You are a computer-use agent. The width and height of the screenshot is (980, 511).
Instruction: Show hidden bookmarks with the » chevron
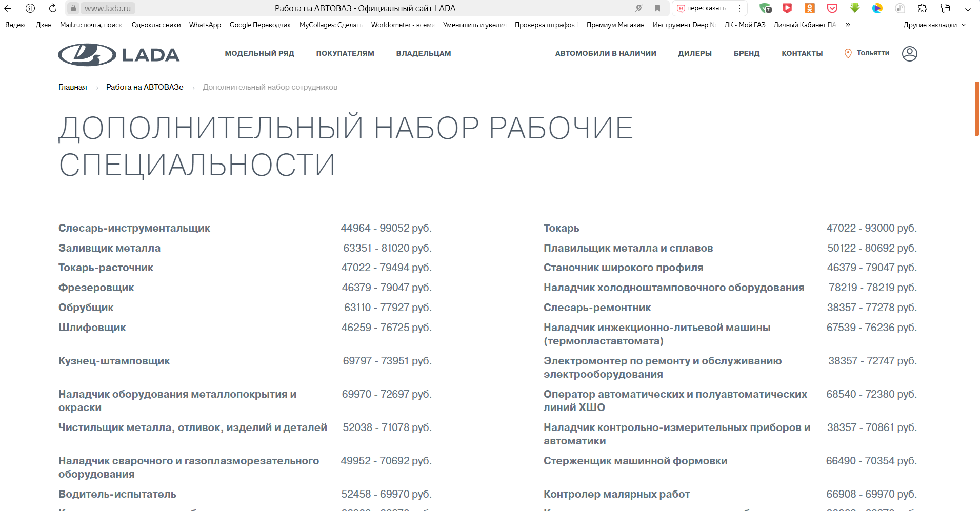pos(848,25)
